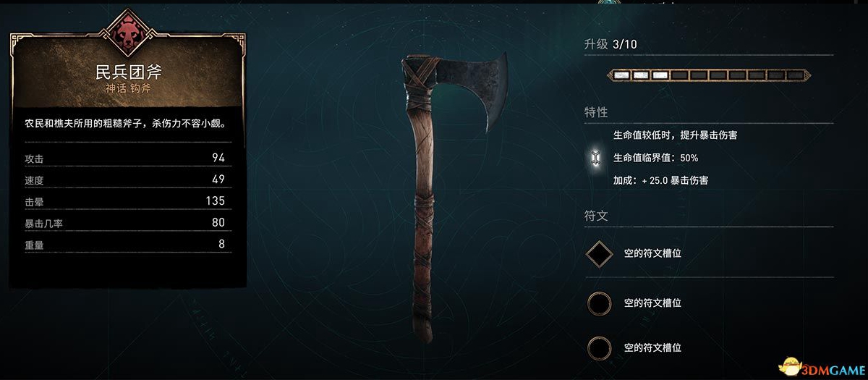
Task: Click the fourth empty upgrade bar segment
Action: (x=737, y=75)
